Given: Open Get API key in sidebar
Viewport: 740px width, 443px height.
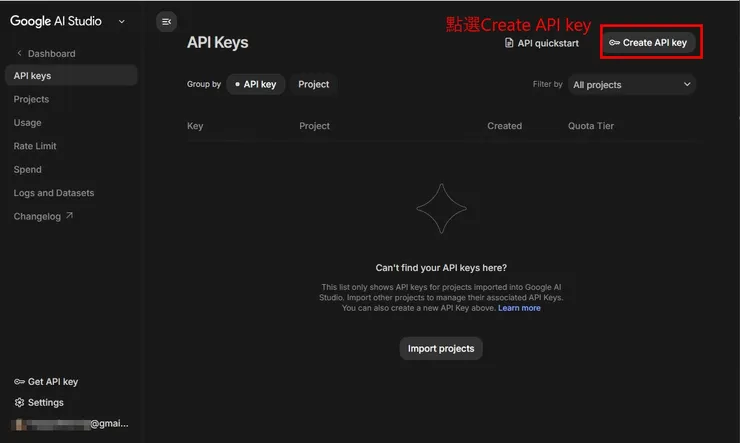Looking at the screenshot, I should [x=46, y=382].
